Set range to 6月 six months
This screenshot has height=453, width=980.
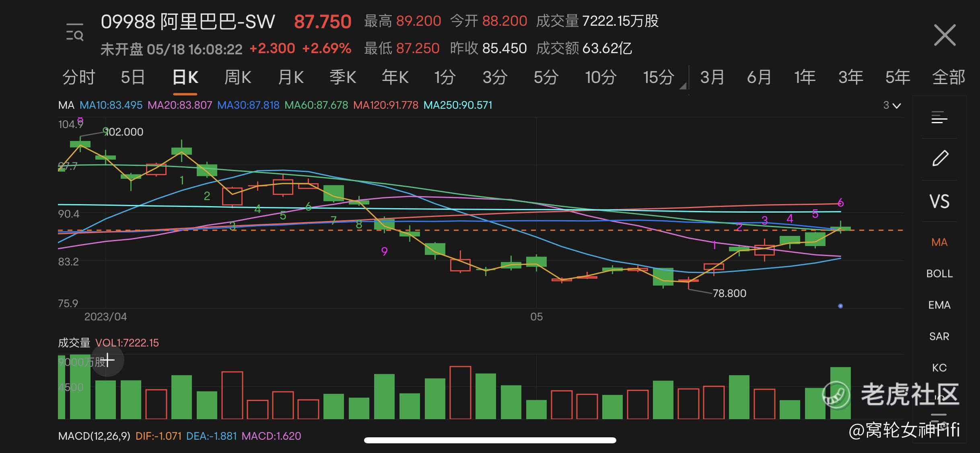[x=759, y=77]
